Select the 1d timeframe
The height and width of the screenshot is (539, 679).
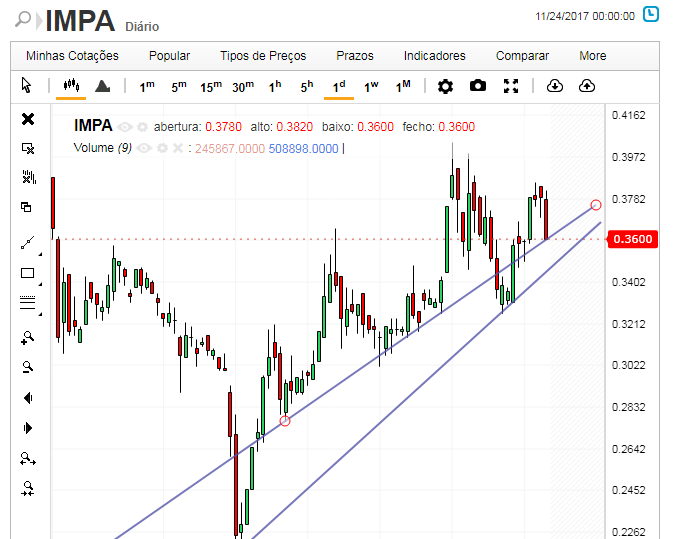coord(339,86)
